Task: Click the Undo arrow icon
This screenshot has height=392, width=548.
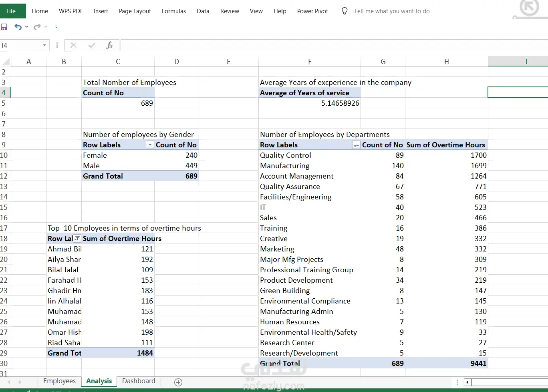Action: tap(18, 27)
